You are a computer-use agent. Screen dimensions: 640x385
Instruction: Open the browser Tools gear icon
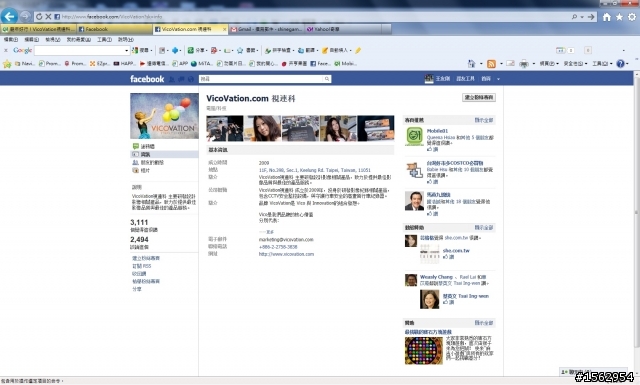tap(632, 17)
